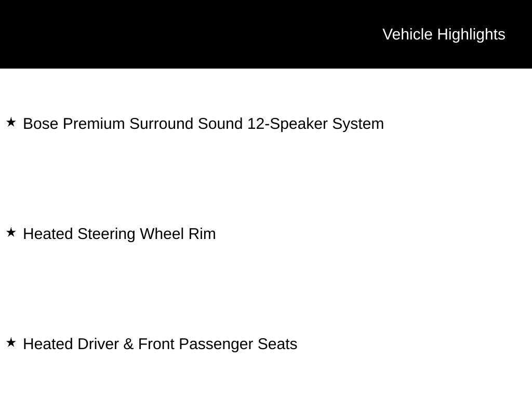Screen dimensions: 532x399
Task: Click "12-Speaker" in the sound system line
Action: [287, 124]
